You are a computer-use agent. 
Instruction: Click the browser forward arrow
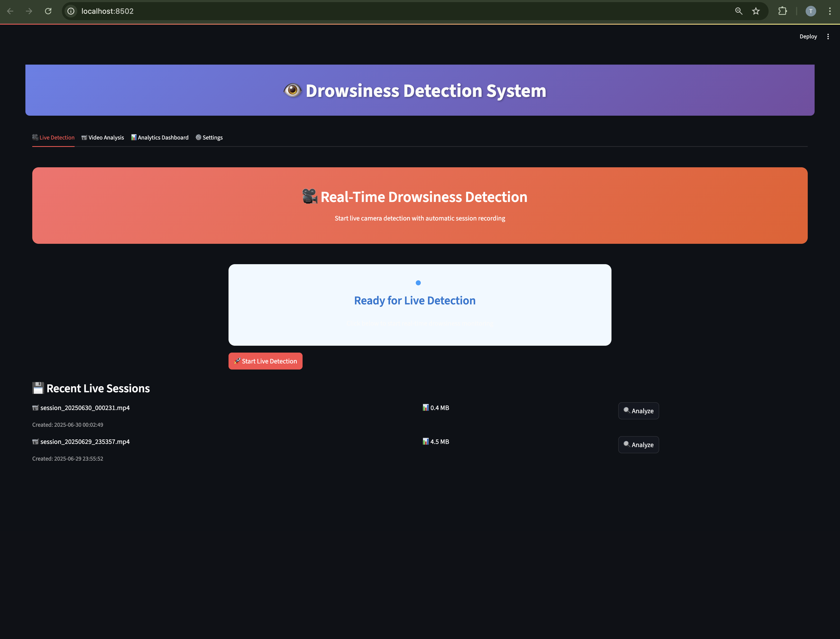point(29,11)
